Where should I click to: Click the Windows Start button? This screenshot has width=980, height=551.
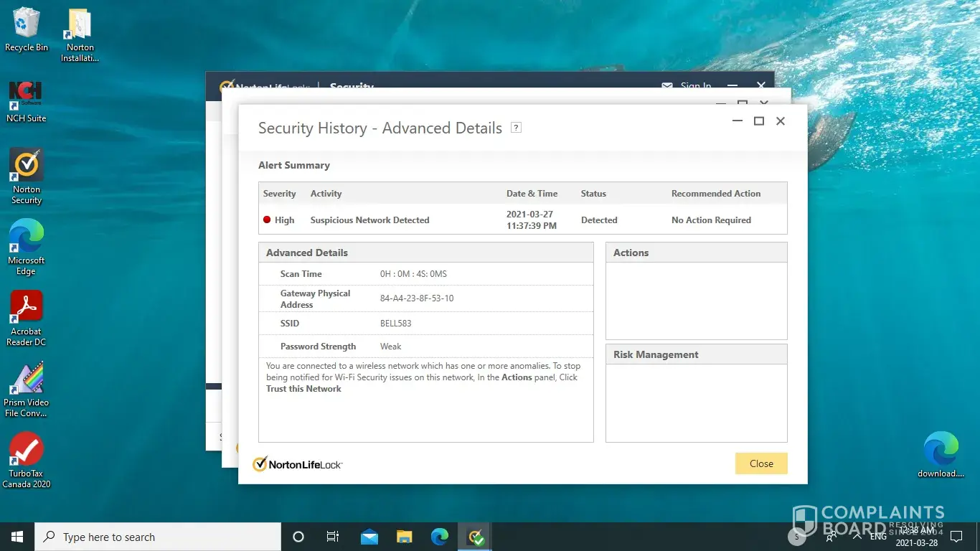(17, 537)
